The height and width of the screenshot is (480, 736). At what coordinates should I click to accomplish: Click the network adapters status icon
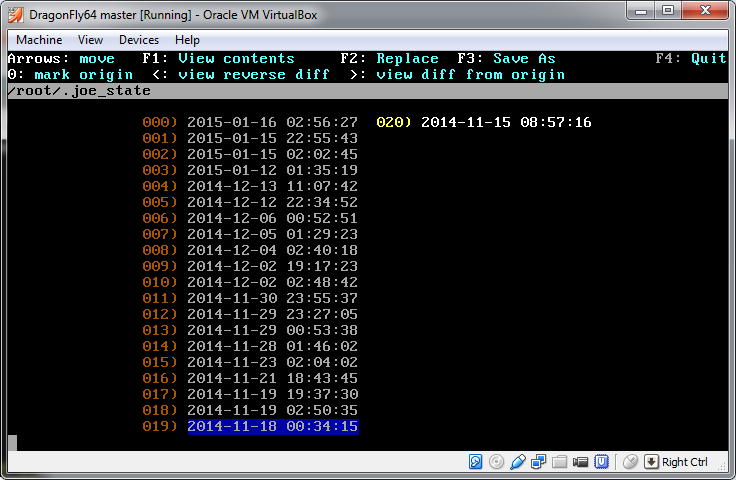[539, 462]
